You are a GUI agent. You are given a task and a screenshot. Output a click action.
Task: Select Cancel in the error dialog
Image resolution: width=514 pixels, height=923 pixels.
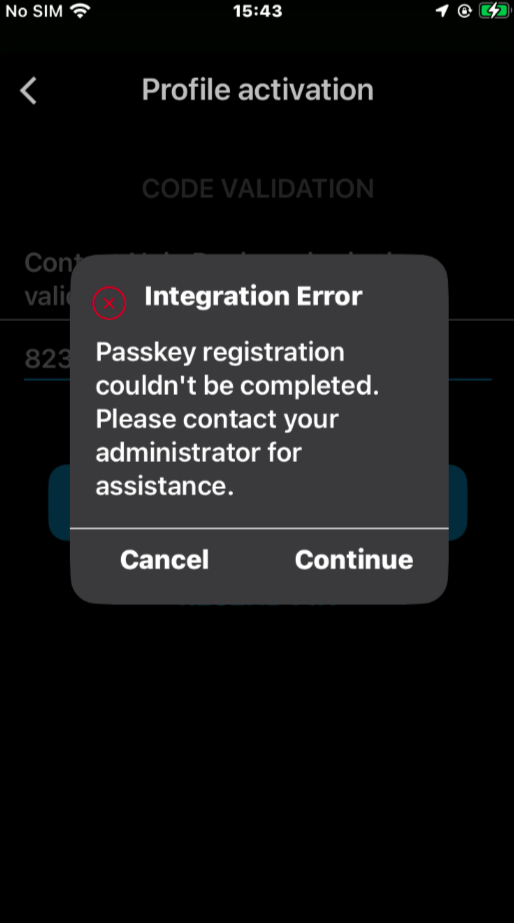point(164,559)
